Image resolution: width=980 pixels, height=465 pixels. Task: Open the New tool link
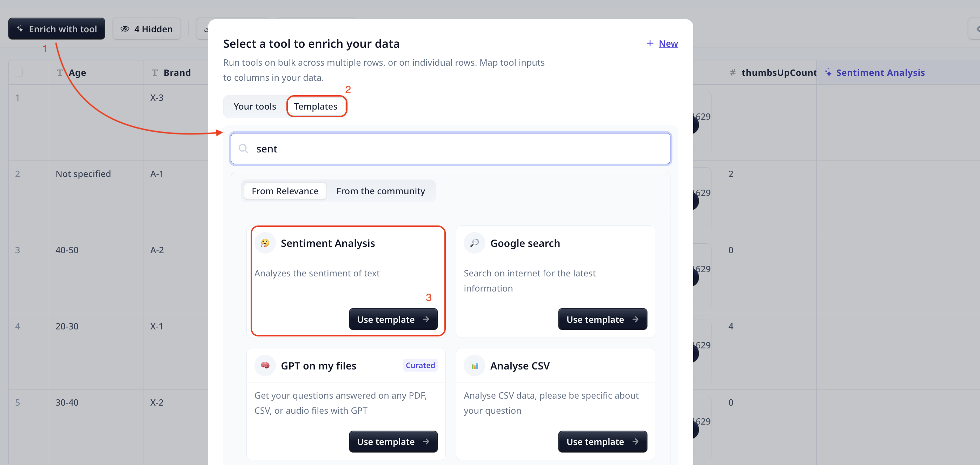668,44
